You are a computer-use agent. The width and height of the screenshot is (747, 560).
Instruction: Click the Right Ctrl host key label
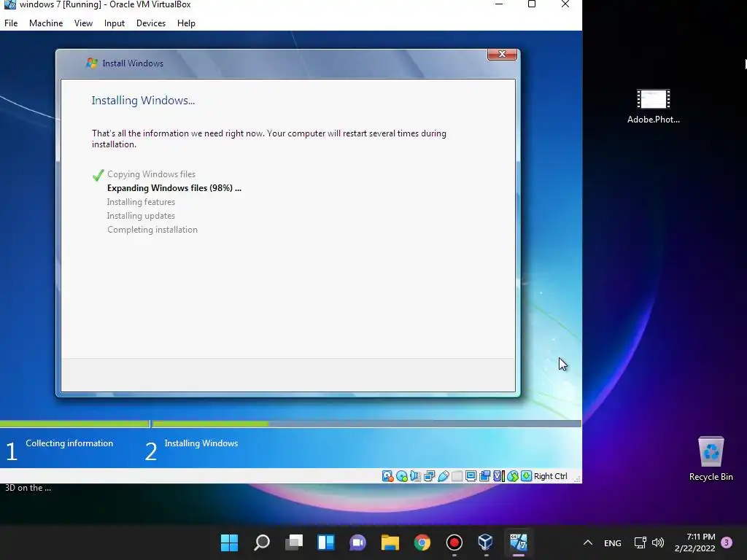point(550,476)
